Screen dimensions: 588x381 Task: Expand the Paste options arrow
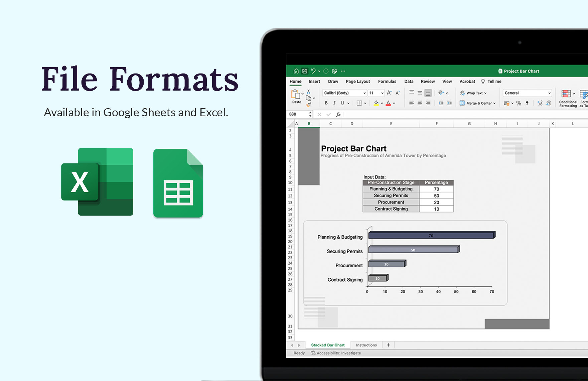click(x=302, y=94)
